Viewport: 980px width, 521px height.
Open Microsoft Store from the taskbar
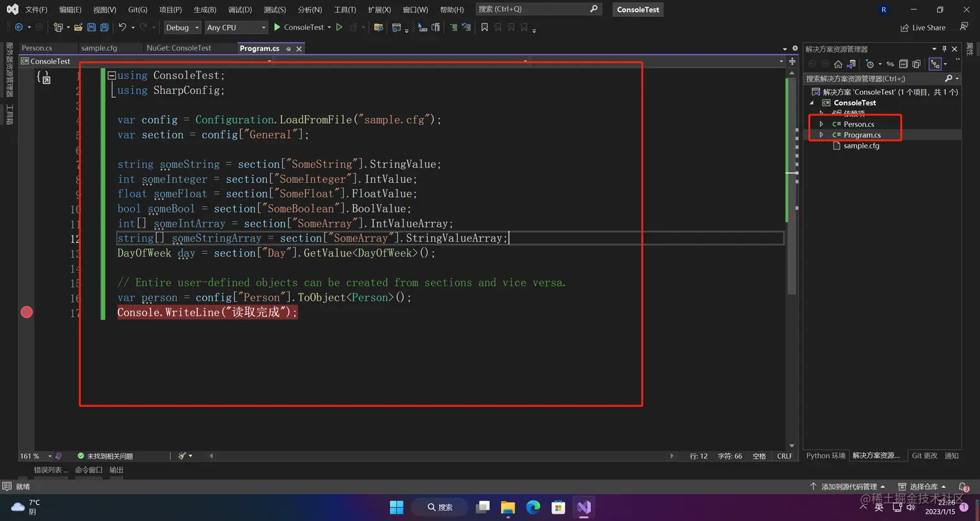[558, 507]
